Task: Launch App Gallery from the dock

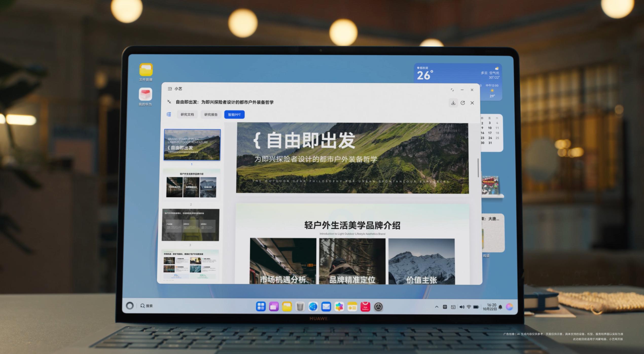Action: (x=365, y=307)
